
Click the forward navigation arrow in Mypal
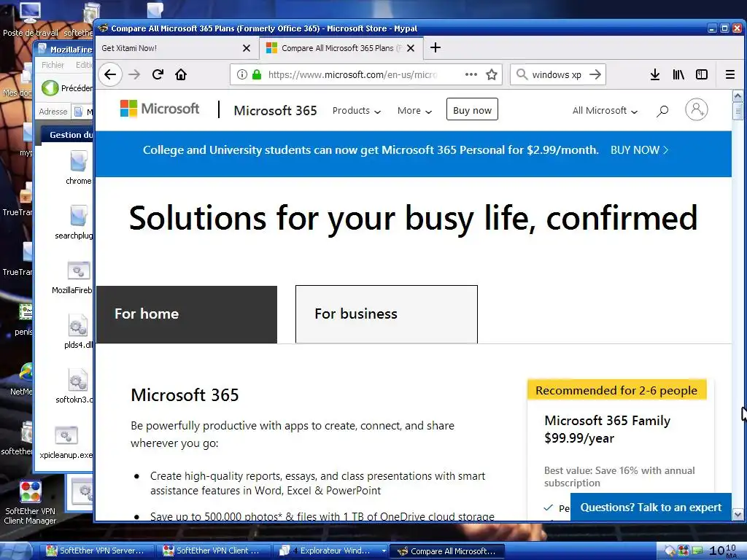[x=135, y=74]
